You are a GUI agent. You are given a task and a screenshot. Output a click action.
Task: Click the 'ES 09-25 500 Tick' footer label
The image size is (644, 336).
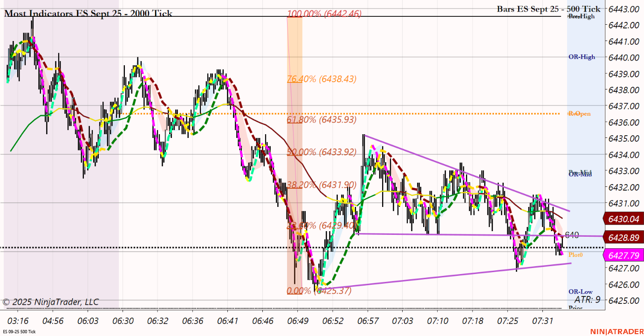pyautogui.click(x=19, y=332)
